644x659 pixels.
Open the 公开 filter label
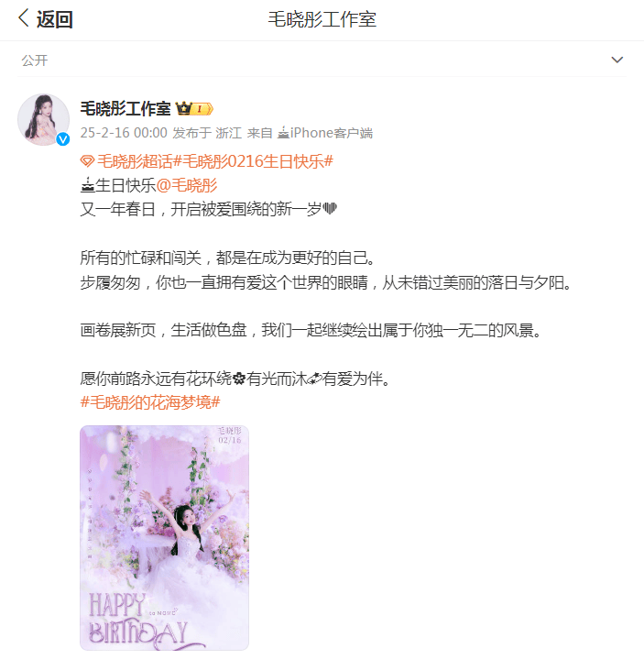[x=35, y=60]
